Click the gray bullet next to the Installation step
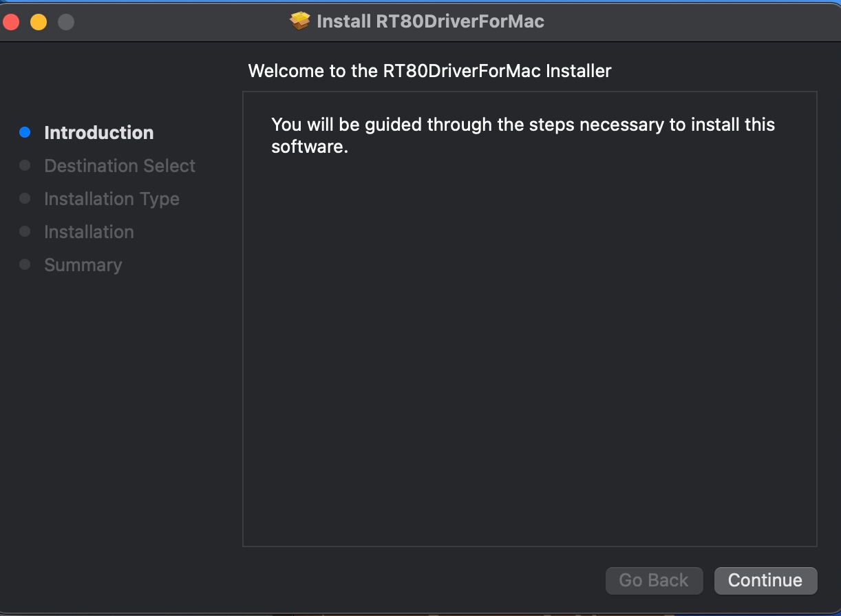This screenshot has height=616, width=841. pyautogui.click(x=25, y=231)
